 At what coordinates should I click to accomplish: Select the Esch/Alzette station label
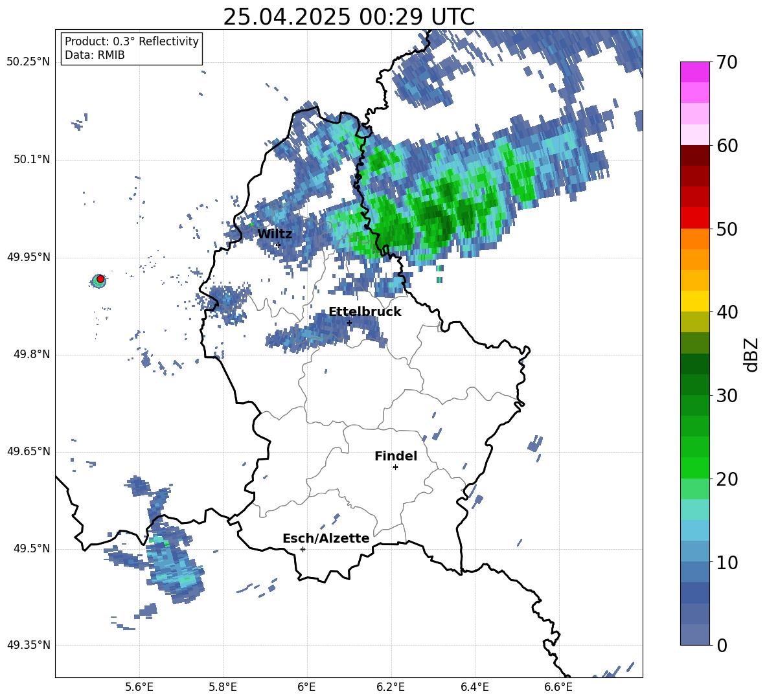click(326, 539)
